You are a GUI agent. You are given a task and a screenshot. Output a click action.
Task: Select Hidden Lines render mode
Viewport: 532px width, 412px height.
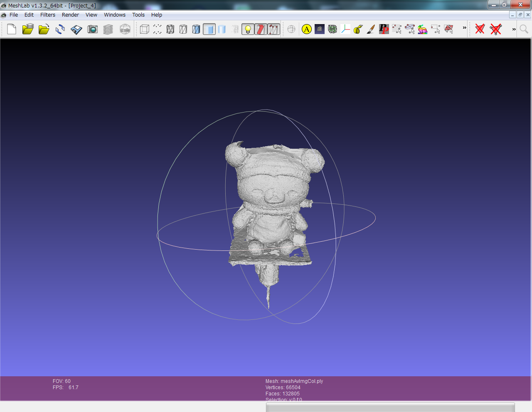tap(183, 29)
